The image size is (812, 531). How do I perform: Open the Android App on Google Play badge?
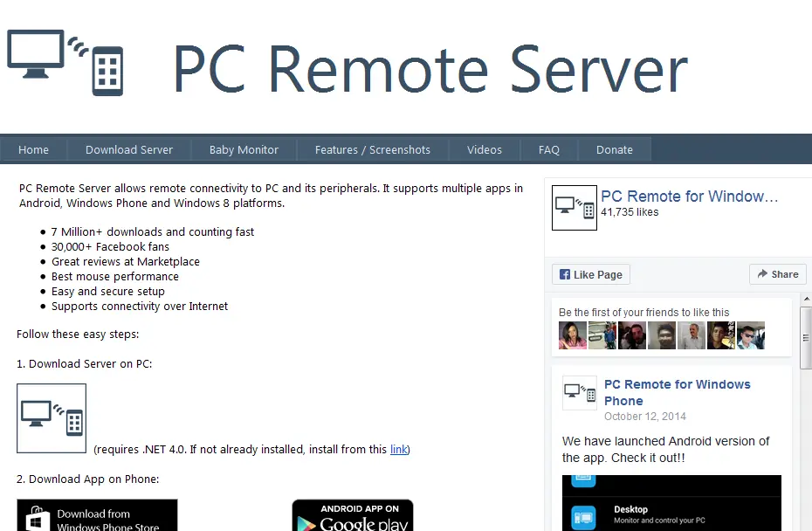point(353,515)
